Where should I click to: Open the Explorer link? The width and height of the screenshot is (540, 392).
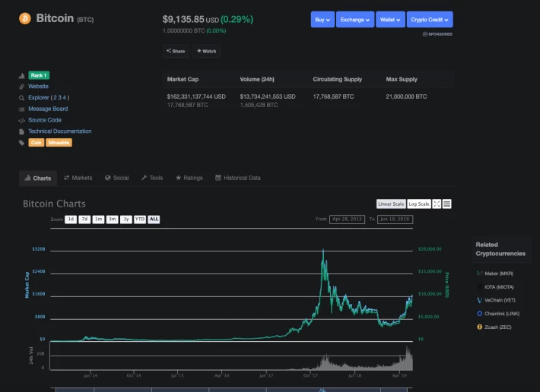point(39,98)
